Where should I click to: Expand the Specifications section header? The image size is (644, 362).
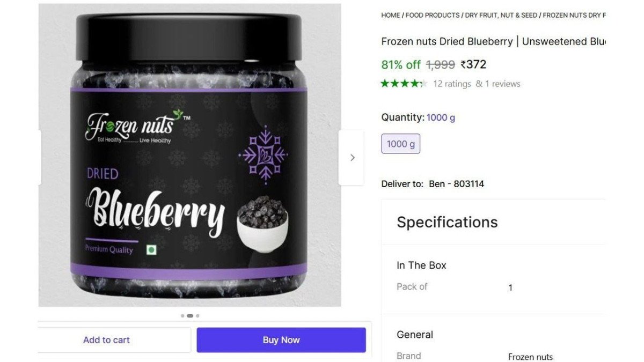click(447, 222)
